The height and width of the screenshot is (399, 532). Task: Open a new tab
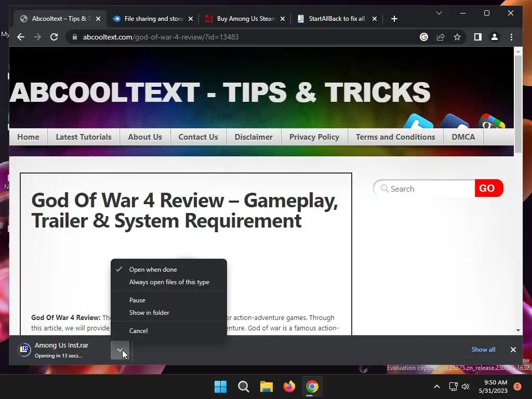[394, 19]
